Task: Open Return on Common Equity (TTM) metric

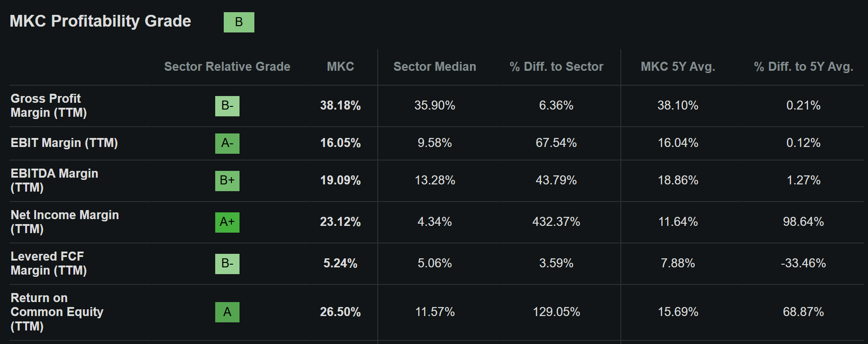Action: tap(57, 312)
